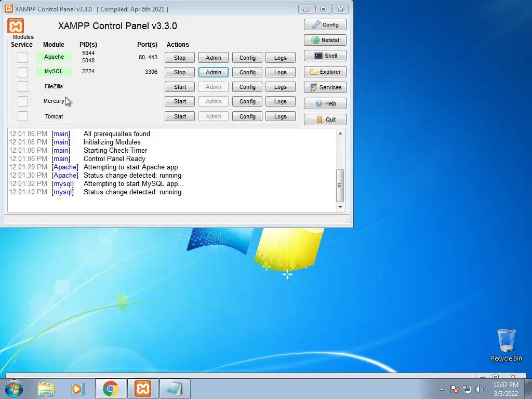Open the notepad app in taskbar
The height and width of the screenshot is (399, 532).
pos(175,389)
